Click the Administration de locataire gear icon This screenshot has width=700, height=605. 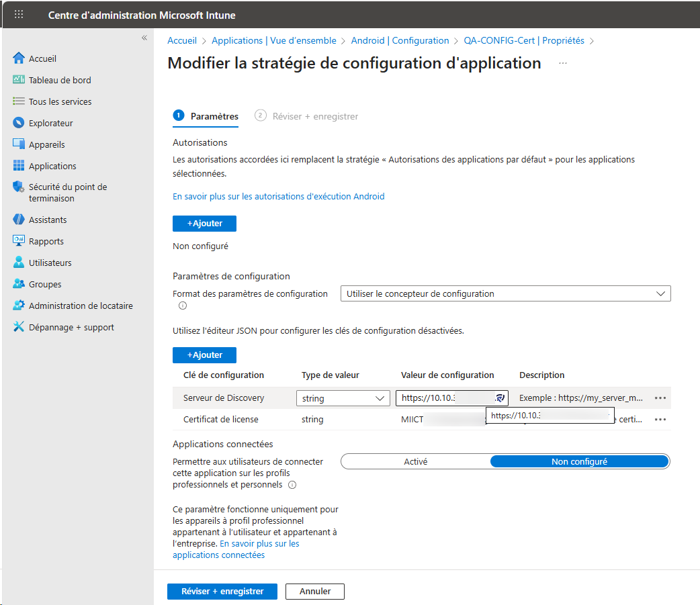19,306
